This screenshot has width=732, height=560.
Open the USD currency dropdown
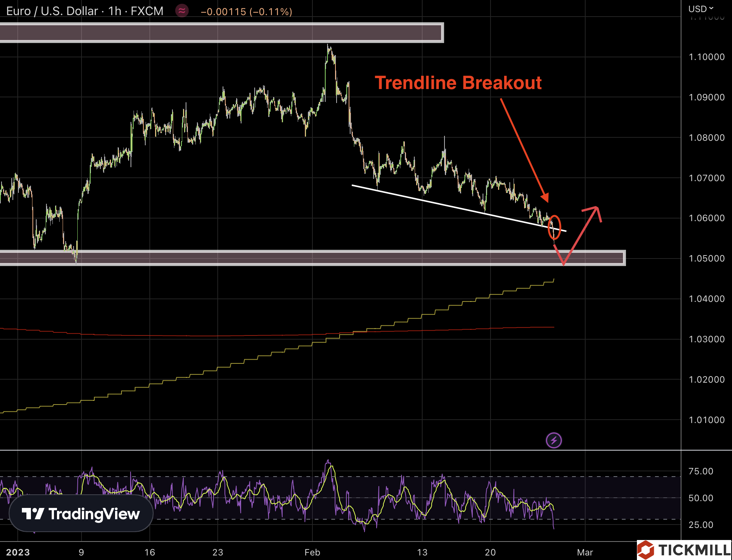(700, 9)
